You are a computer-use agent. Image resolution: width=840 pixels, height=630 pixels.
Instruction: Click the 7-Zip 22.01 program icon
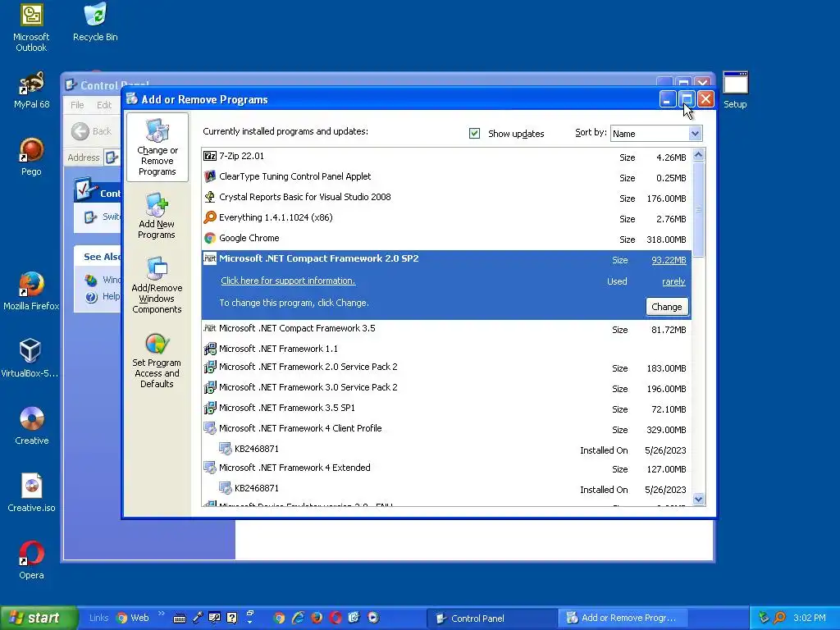click(x=210, y=156)
